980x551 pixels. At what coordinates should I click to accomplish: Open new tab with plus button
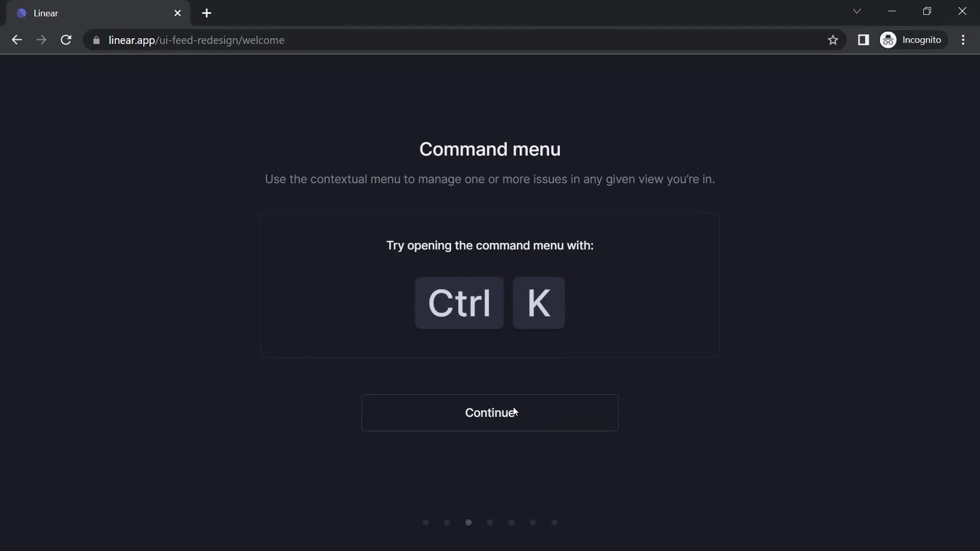point(207,13)
